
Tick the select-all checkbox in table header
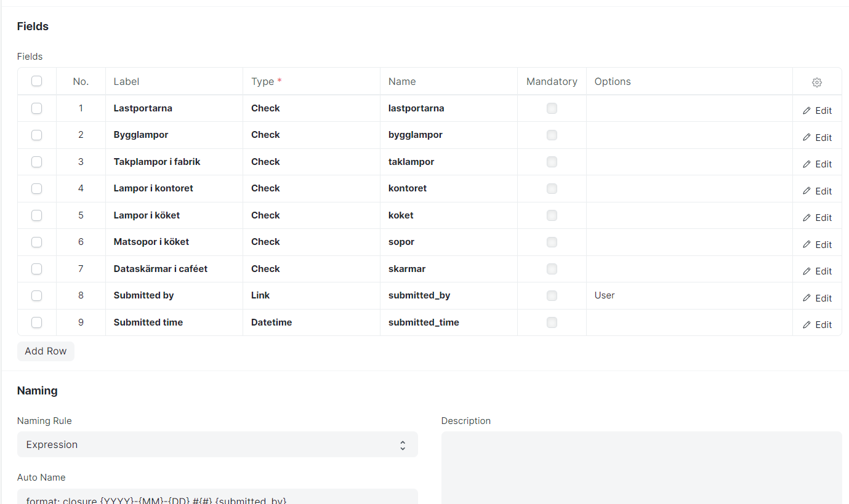37,81
